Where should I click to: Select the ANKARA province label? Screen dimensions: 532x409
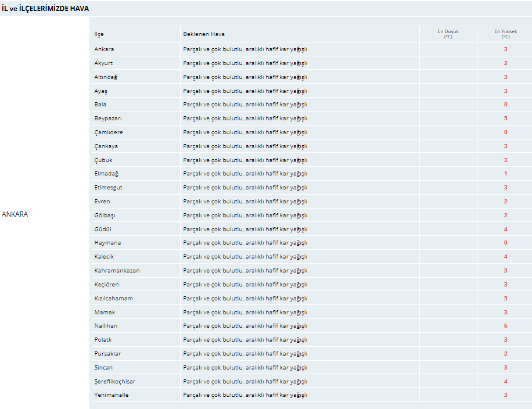pos(15,214)
